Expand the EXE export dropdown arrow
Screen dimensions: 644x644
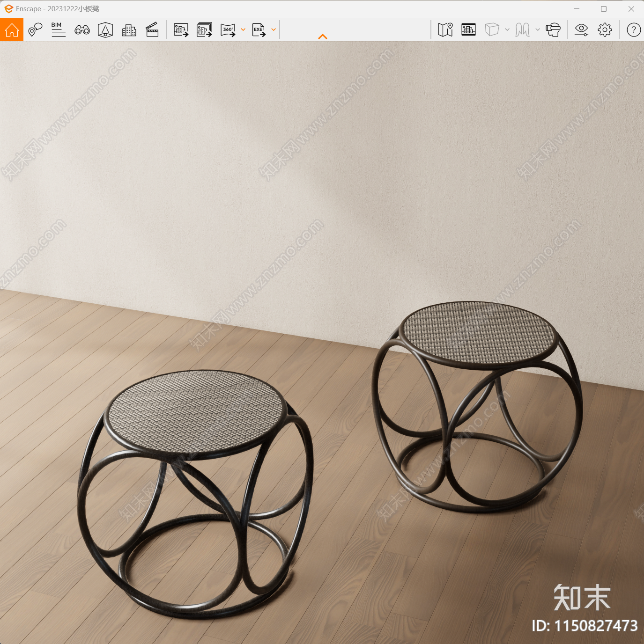click(274, 30)
